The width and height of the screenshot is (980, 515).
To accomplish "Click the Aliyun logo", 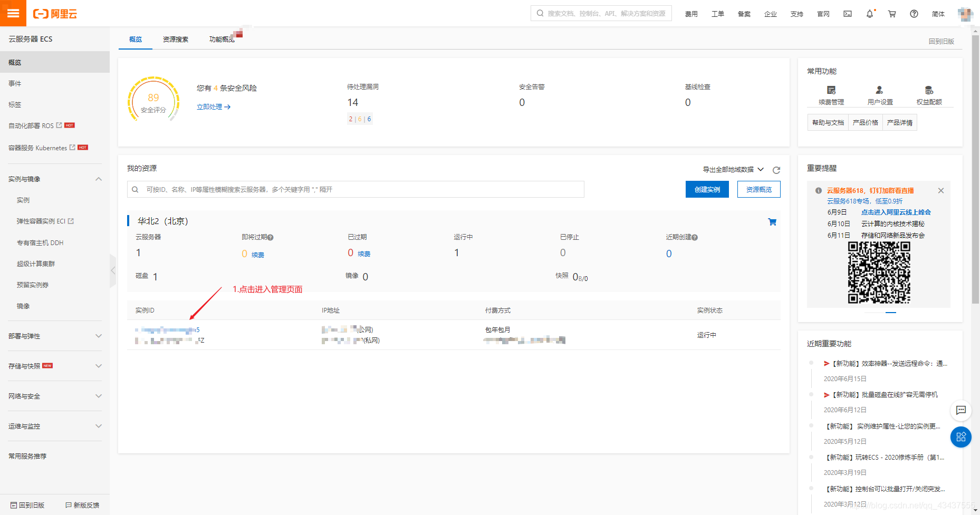I will (x=55, y=14).
